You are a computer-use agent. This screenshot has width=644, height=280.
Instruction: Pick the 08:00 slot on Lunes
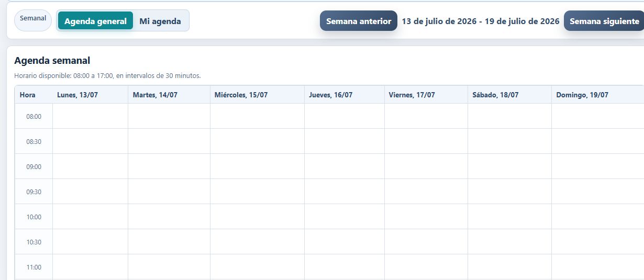point(91,116)
